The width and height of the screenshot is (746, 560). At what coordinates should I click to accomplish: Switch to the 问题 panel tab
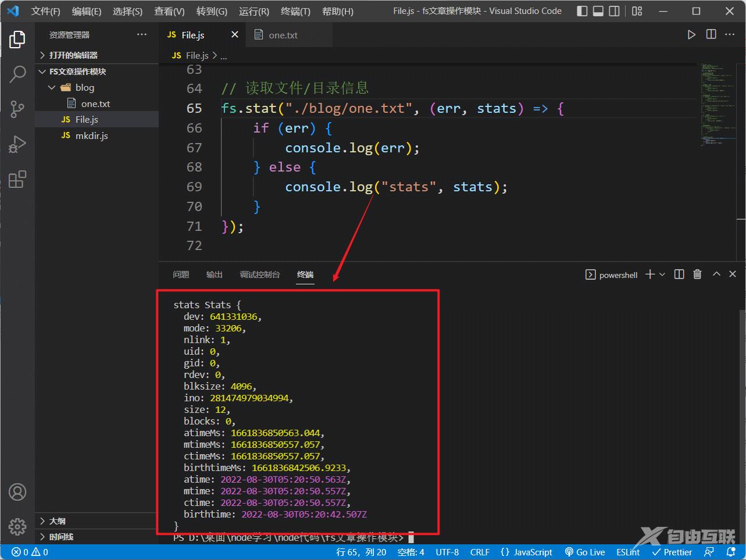pyautogui.click(x=181, y=274)
